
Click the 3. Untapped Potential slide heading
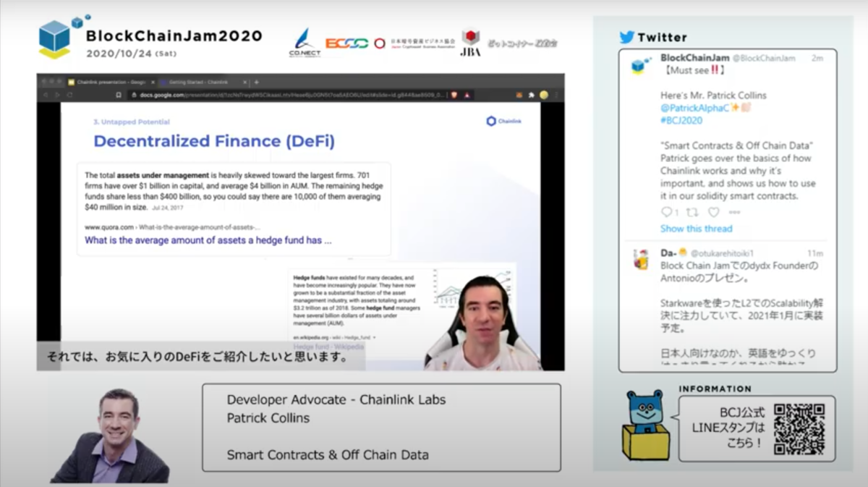click(x=132, y=122)
